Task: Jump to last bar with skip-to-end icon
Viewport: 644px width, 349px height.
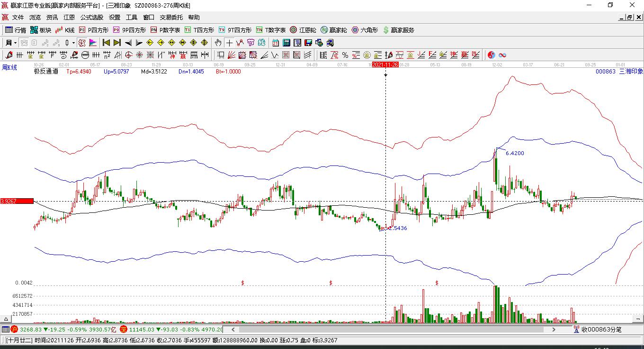Action: [x=117, y=43]
